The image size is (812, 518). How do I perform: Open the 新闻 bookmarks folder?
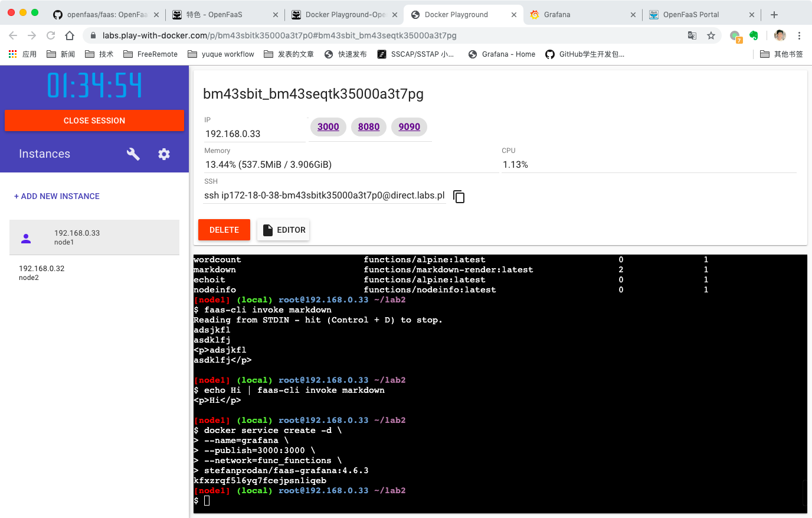(x=61, y=54)
